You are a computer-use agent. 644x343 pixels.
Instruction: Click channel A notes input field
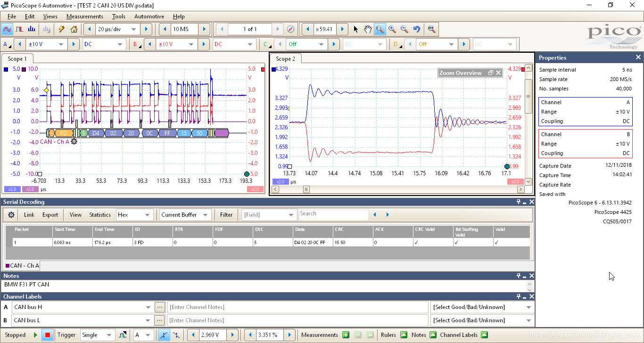tap(297, 307)
